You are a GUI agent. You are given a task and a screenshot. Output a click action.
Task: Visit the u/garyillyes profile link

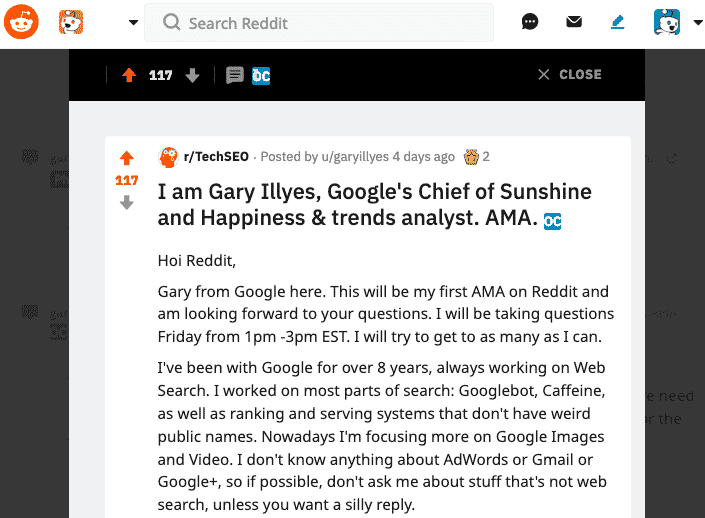[355, 156]
